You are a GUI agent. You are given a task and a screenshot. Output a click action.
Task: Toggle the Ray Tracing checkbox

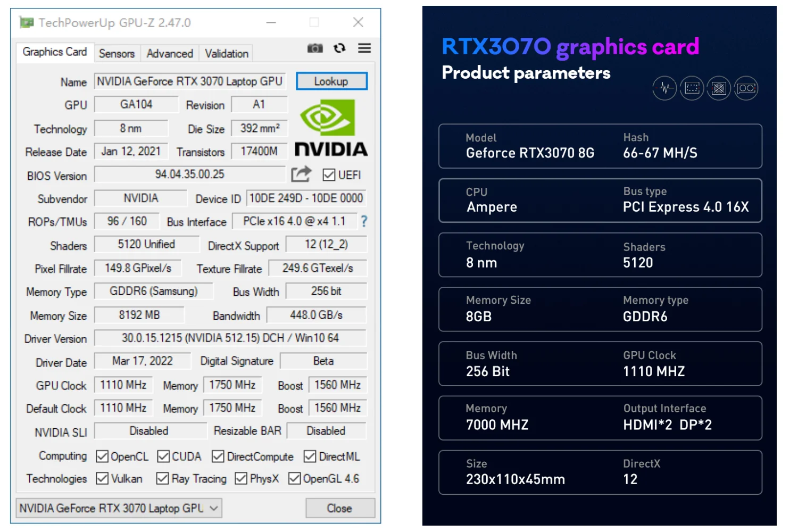click(163, 479)
